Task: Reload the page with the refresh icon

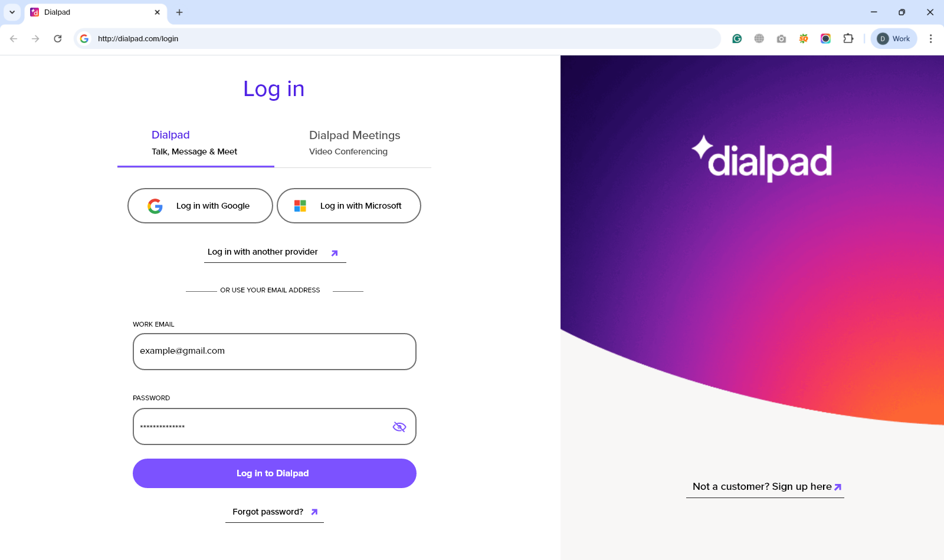Action: point(58,39)
